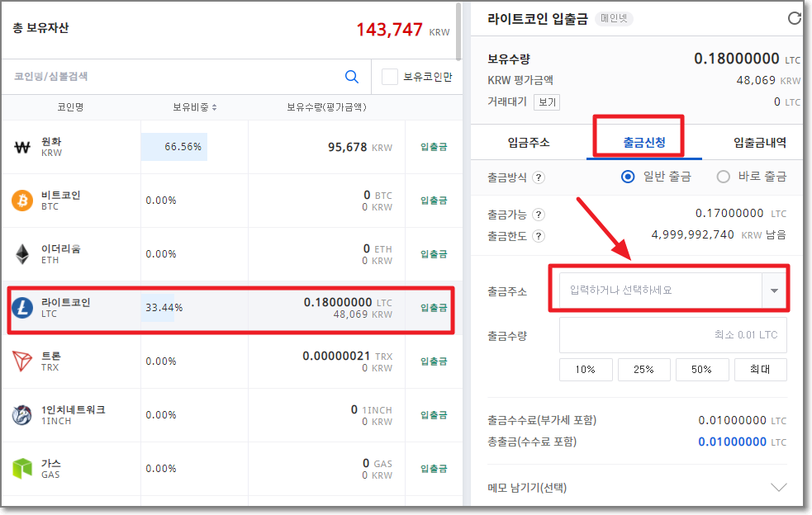Set withdrawal amount to 25%
Image resolution: width=812 pixels, height=515 pixels.
[x=643, y=370]
